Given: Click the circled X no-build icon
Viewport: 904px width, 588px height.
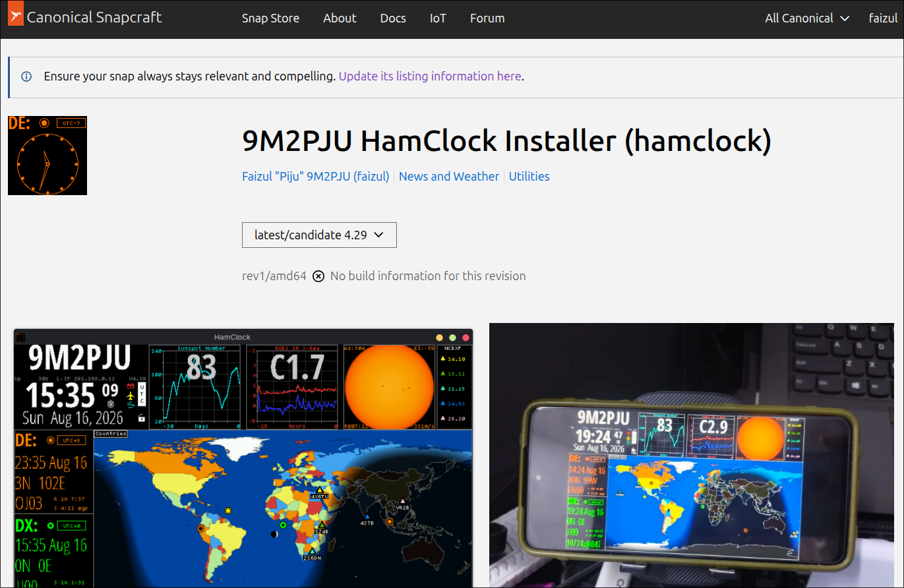Looking at the screenshot, I should [x=318, y=276].
